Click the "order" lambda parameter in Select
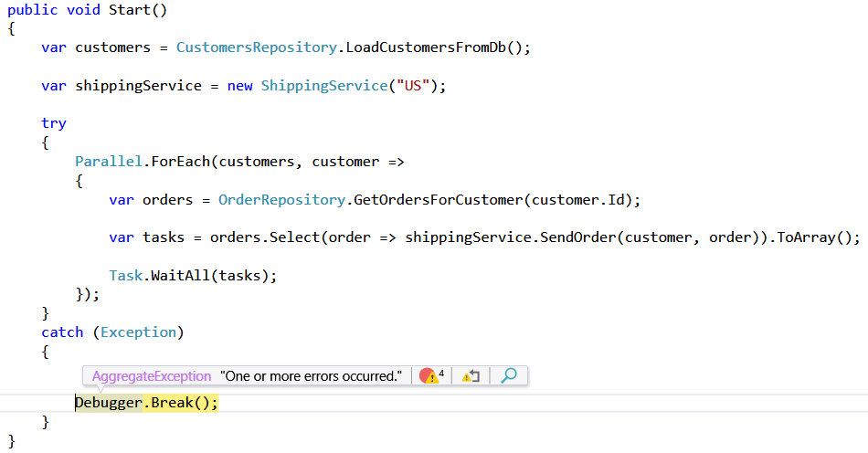This screenshot has height=453, width=868. (350, 237)
